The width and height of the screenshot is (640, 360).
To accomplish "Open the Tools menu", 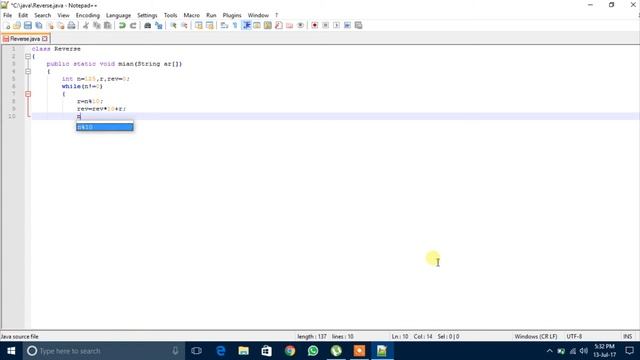I will [x=171, y=15].
